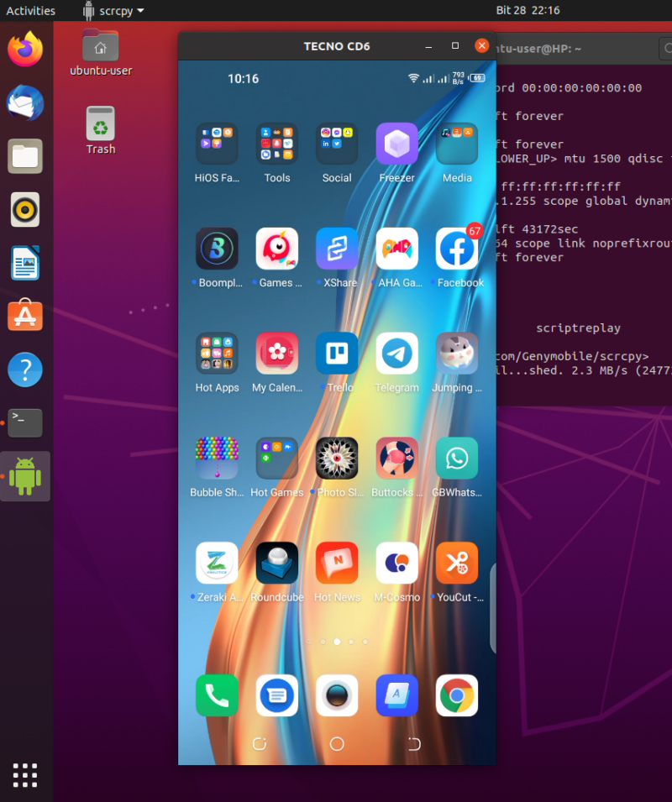672x802 pixels.
Task: Open the Hot News app
Action: (337, 563)
